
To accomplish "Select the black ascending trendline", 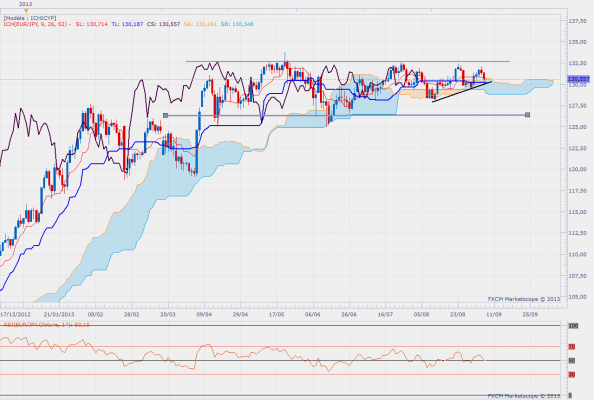I will tap(462, 92).
